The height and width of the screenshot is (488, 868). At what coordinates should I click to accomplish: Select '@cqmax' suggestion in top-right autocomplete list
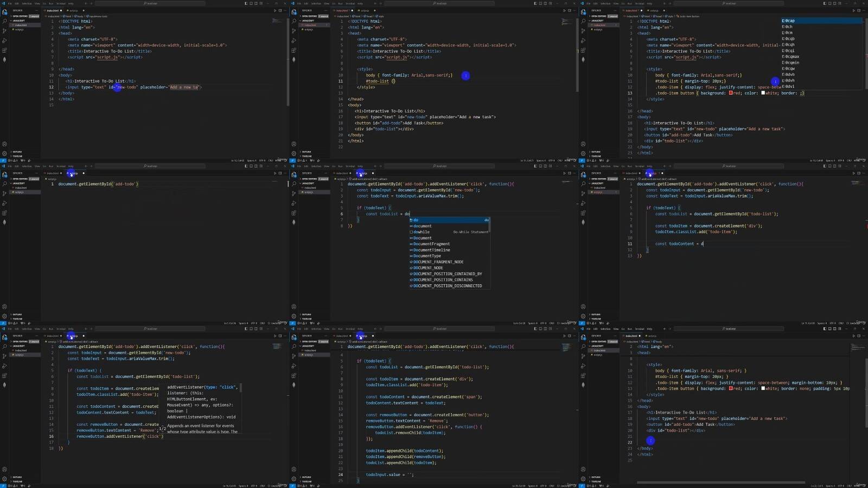822,56
